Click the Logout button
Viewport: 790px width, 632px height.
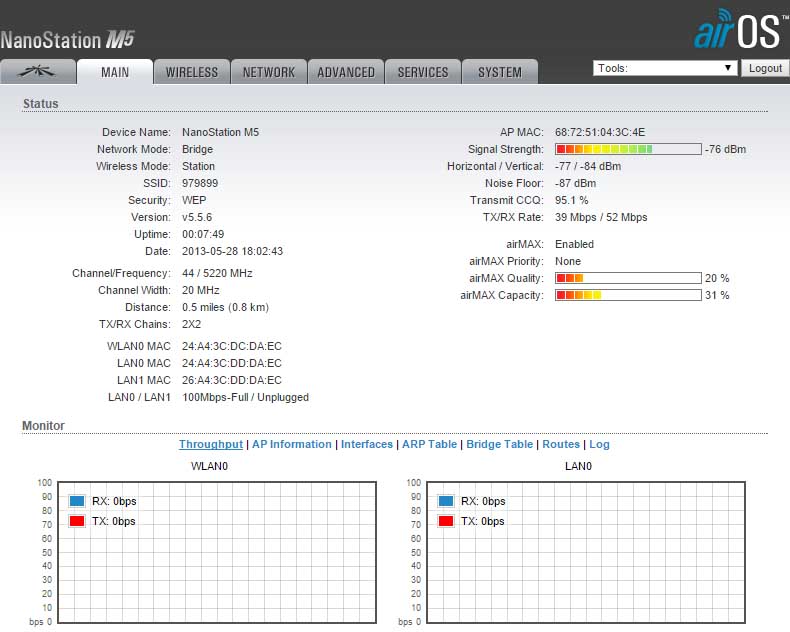765,68
